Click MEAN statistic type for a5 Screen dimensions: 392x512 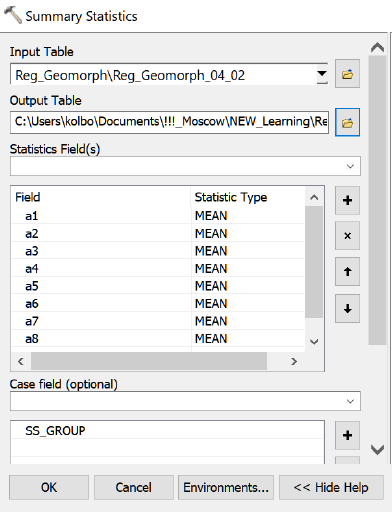click(x=211, y=286)
